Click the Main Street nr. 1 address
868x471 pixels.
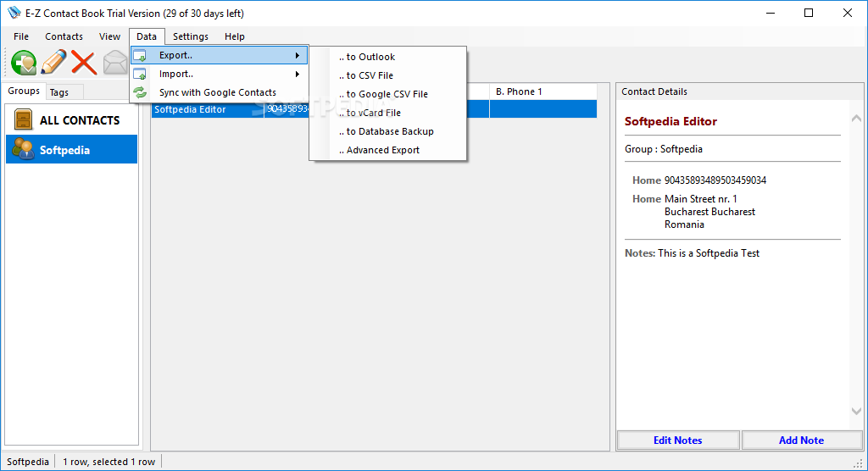coord(701,199)
